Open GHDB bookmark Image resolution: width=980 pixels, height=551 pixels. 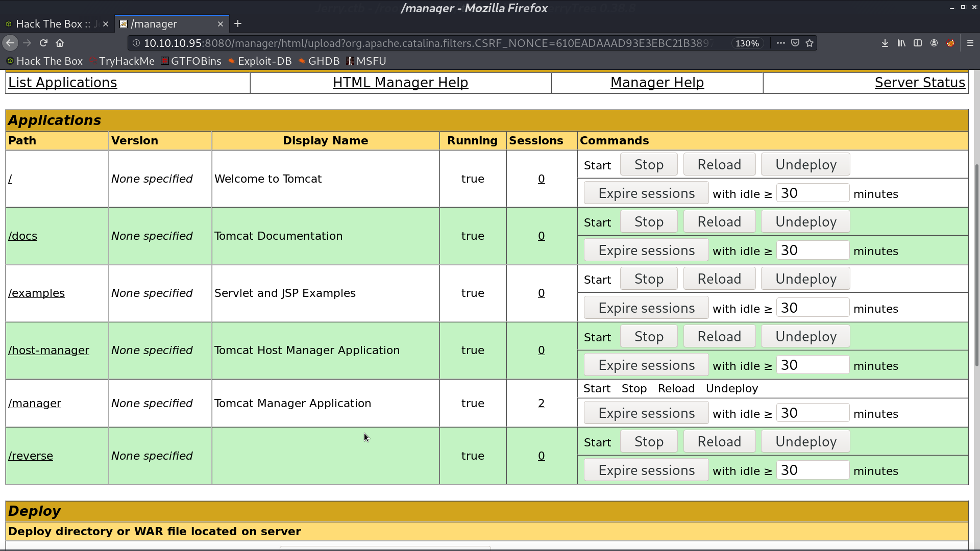tap(319, 61)
